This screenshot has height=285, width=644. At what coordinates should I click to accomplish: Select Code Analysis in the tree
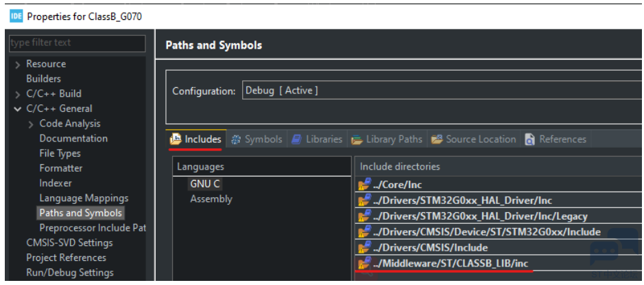coord(70,124)
